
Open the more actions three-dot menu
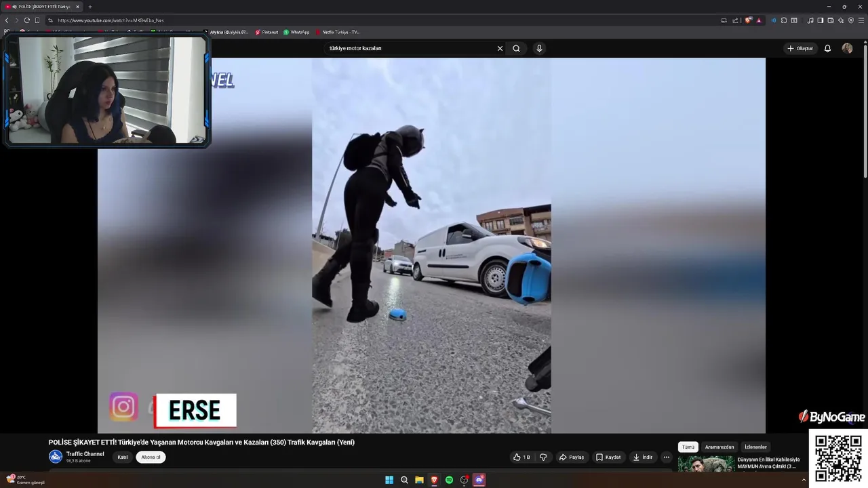coord(667,457)
